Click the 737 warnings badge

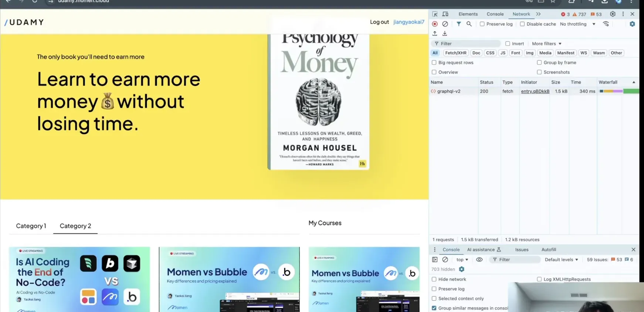(579, 14)
